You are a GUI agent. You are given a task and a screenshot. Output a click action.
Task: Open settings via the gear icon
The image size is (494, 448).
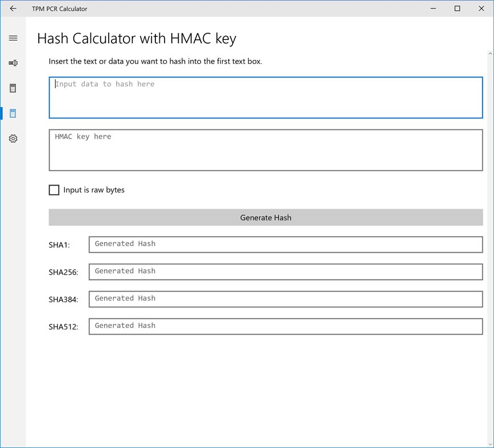coord(13,138)
